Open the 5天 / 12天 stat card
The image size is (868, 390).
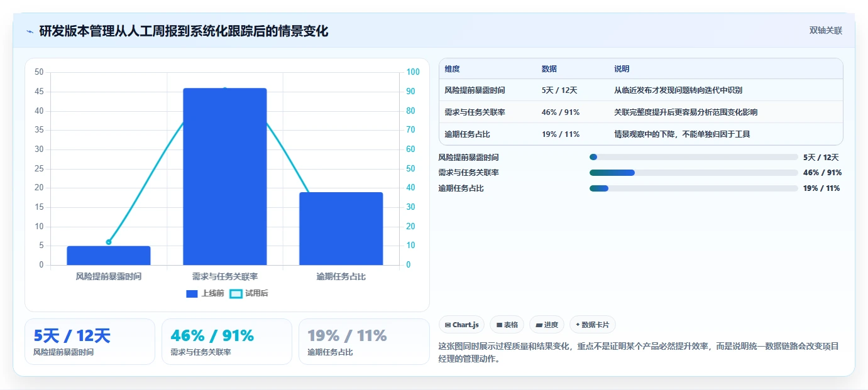[x=89, y=342]
